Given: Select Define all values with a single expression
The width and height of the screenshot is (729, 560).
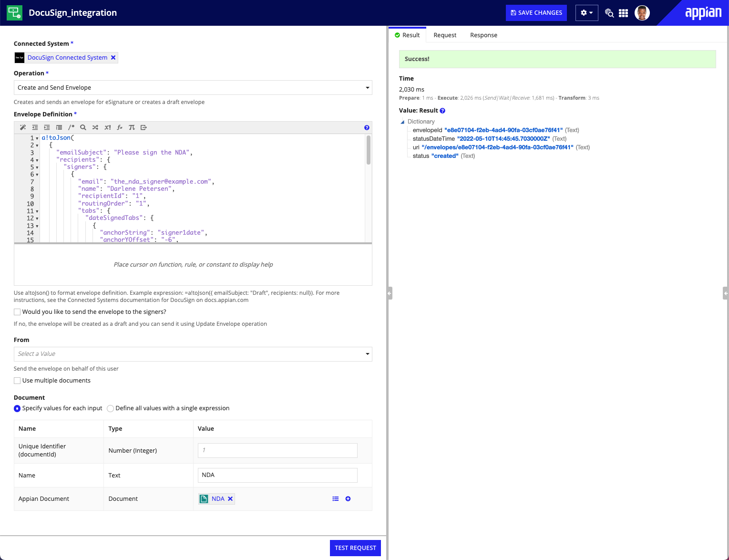Looking at the screenshot, I should tap(111, 408).
